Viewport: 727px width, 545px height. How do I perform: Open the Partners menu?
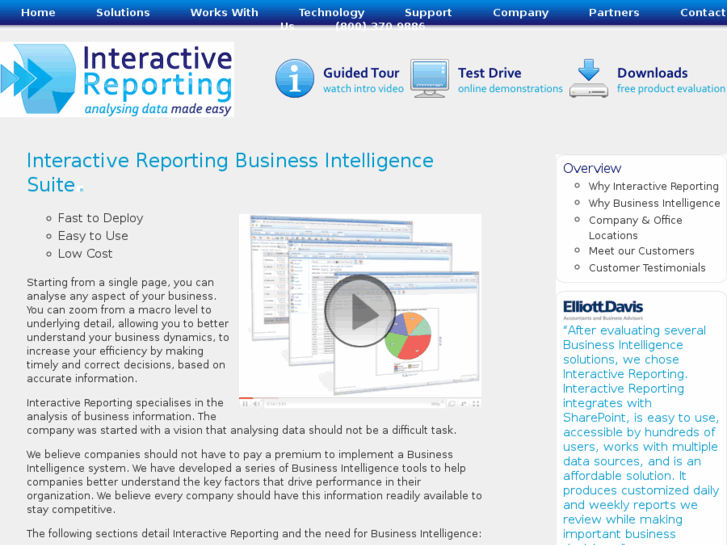(614, 13)
